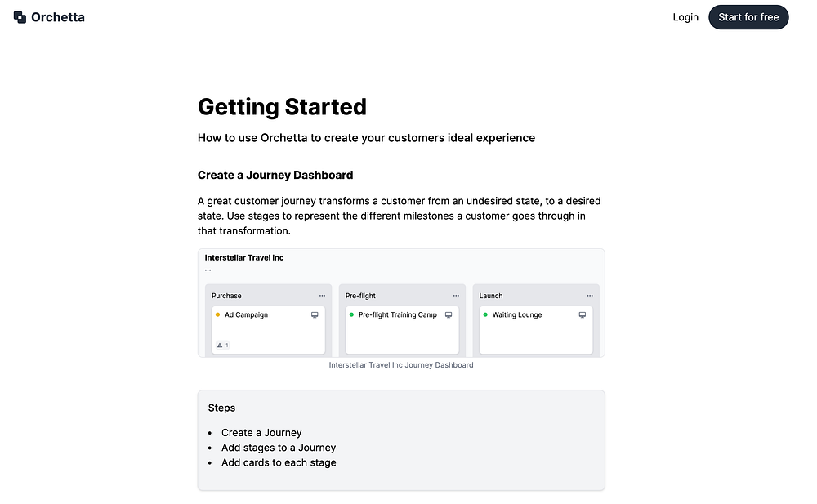Click the warning badge on Ad Campaign card
Viewport: 817px width, 504px height.
(x=222, y=345)
